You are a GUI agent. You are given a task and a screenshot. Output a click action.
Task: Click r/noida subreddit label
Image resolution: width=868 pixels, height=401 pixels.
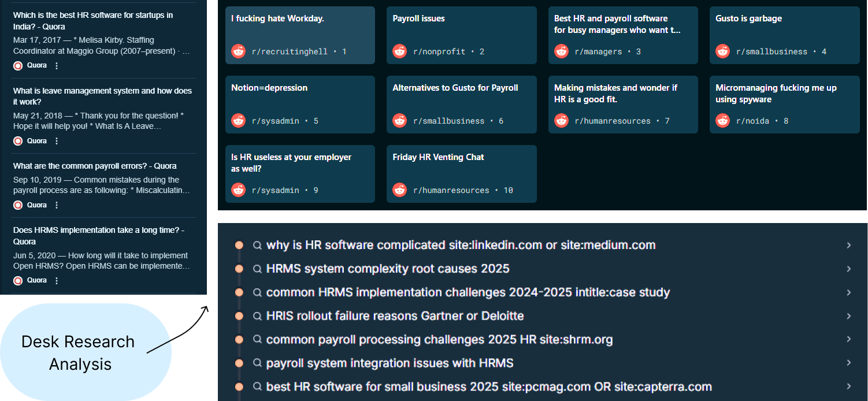[x=752, y=121]
